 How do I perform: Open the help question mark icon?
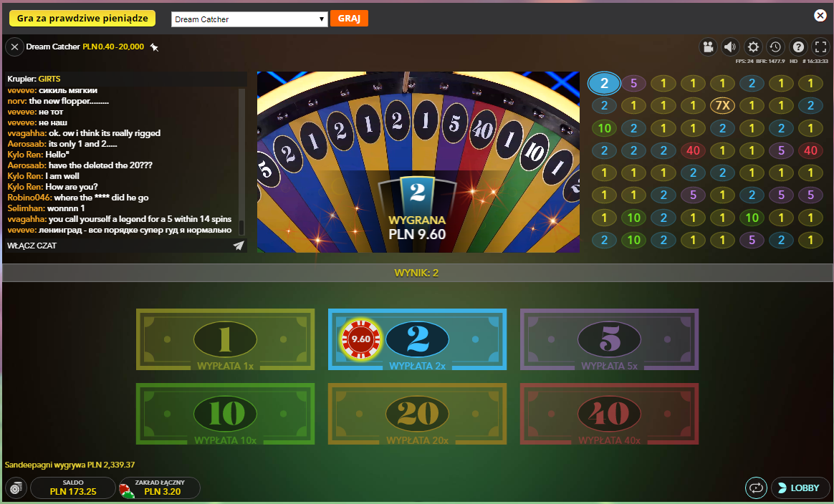tap(798, 47)
